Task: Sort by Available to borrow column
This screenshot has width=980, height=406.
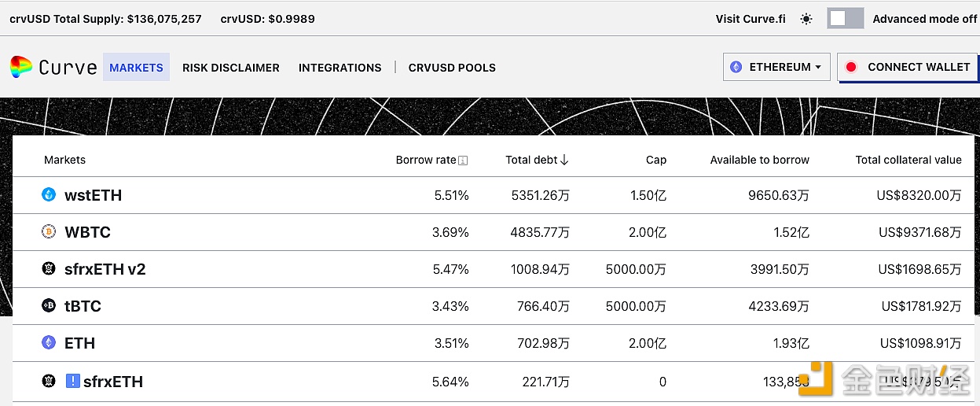Action: [x=760, y=160]
